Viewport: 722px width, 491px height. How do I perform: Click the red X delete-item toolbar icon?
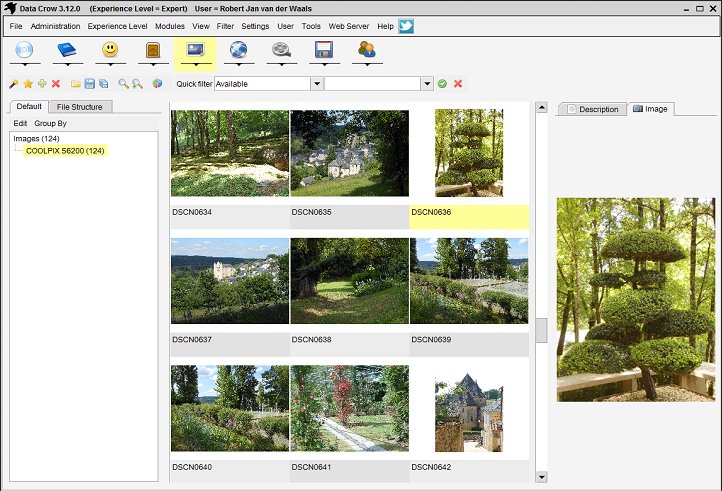click(56, 83)
